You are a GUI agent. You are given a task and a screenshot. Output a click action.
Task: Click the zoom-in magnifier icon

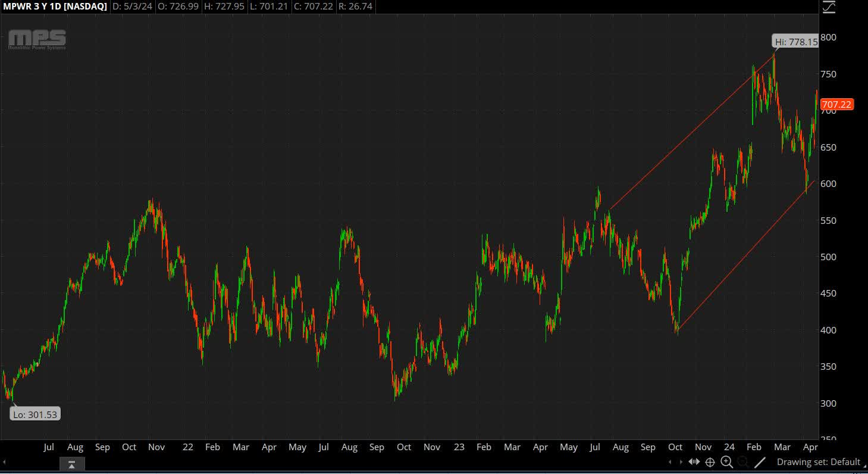(x=726, y=462)
